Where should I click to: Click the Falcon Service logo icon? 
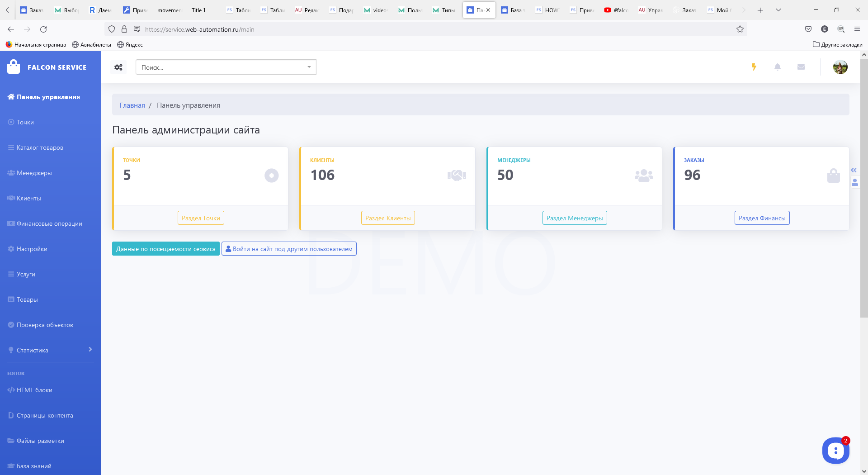point(14,67)
